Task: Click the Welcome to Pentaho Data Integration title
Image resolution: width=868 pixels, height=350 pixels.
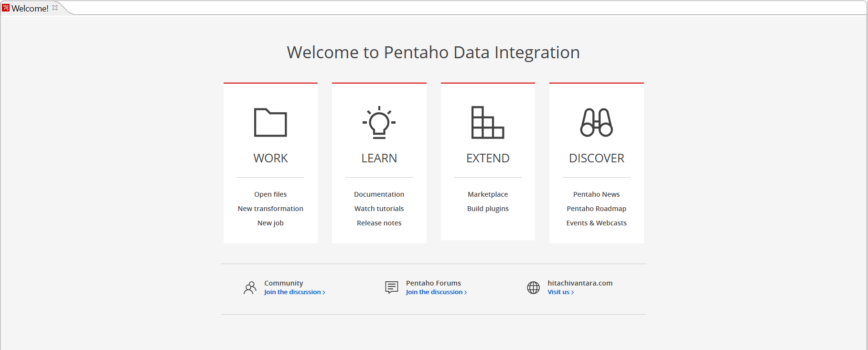Action: pos(433,53)
